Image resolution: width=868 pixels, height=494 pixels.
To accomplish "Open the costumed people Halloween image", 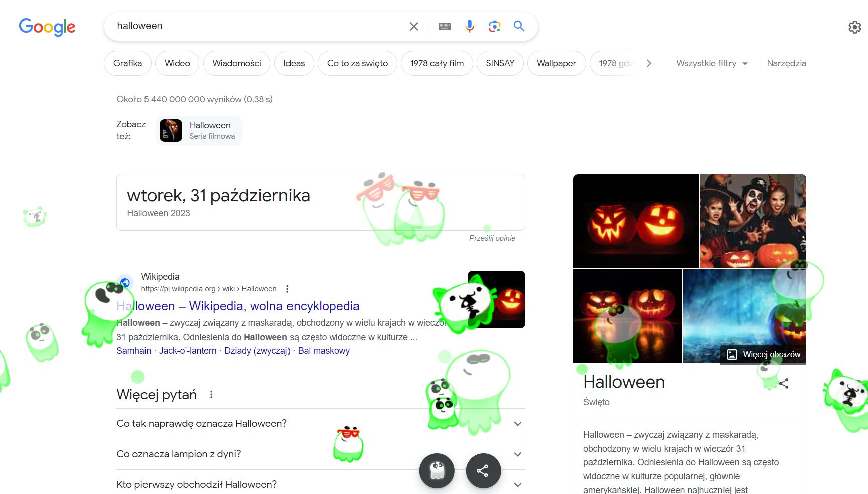I will pyautogui.click(x=753, y=221).
